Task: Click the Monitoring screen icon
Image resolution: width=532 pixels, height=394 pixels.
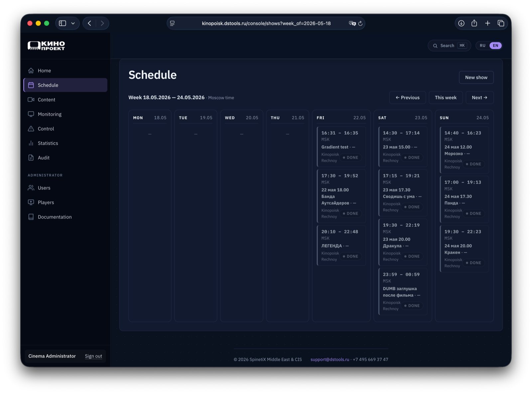Action: [x=31, y=114]
